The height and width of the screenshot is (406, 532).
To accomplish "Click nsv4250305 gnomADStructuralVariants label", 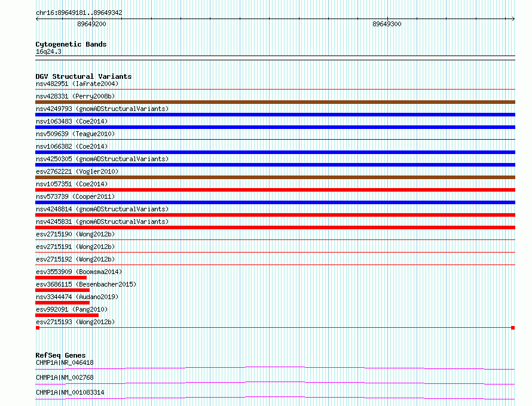I will coord(102,159).
